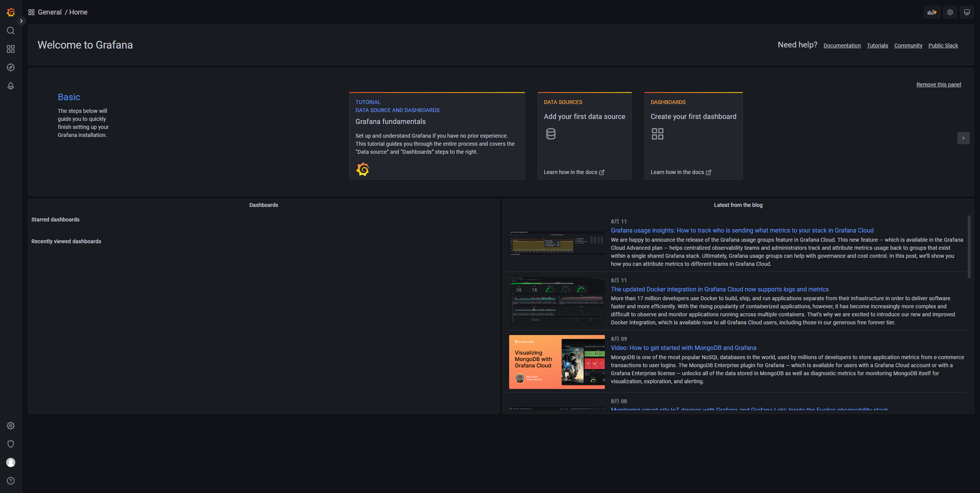Cycle view mode with monitor icon
The height and width of the screenshot is (493, 980).
[x=967, y=12]
